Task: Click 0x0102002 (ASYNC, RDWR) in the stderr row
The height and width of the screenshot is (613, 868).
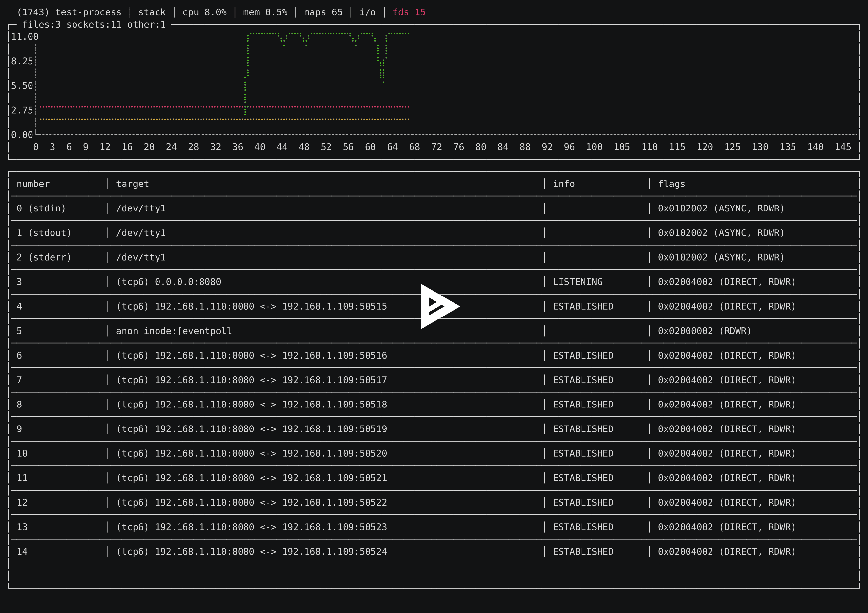Action: [x=721, y=257]
